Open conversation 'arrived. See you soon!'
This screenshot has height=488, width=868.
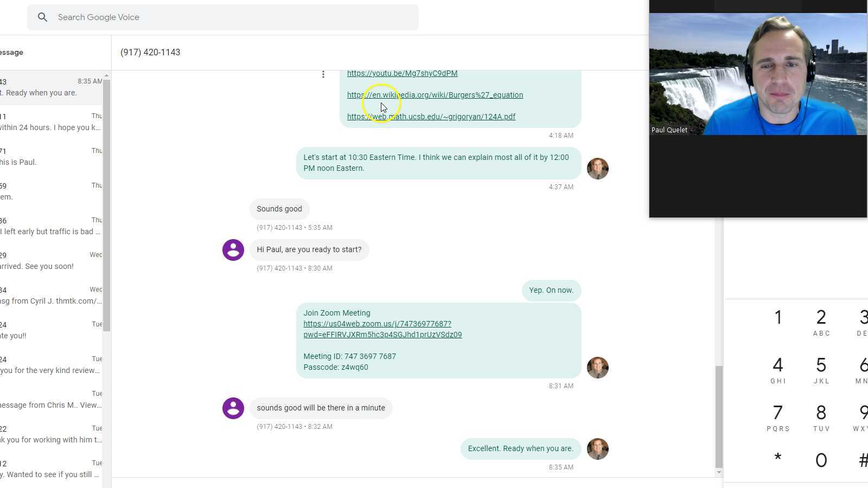[51, 261]
